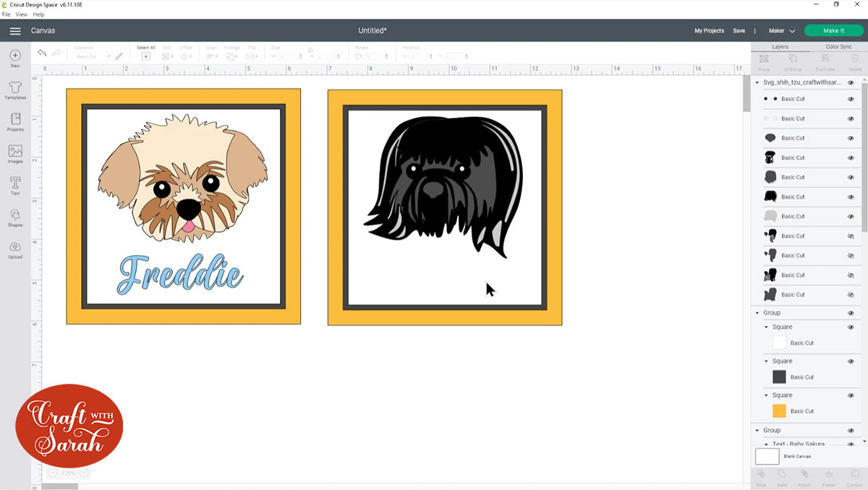Collapse the Svg_shih_tzu_craftwithsar layer group
Screen dimensions: 868x490
pos(758,81)
